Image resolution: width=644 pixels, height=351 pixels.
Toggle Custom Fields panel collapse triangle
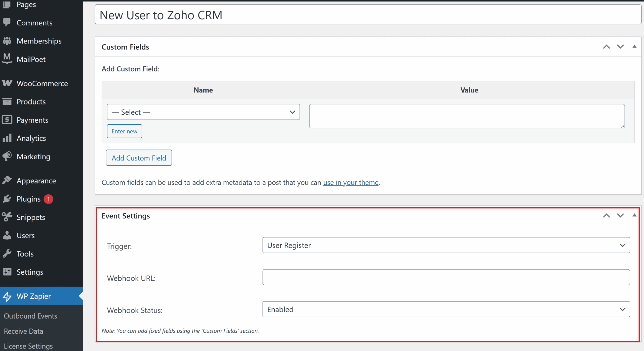click(634, 46)
